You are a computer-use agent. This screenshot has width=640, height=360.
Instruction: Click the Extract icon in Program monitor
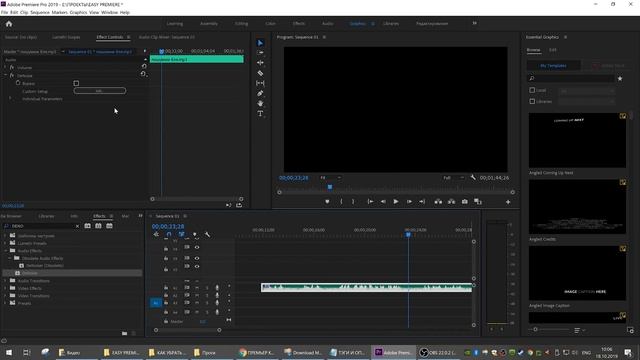(451, 202)
